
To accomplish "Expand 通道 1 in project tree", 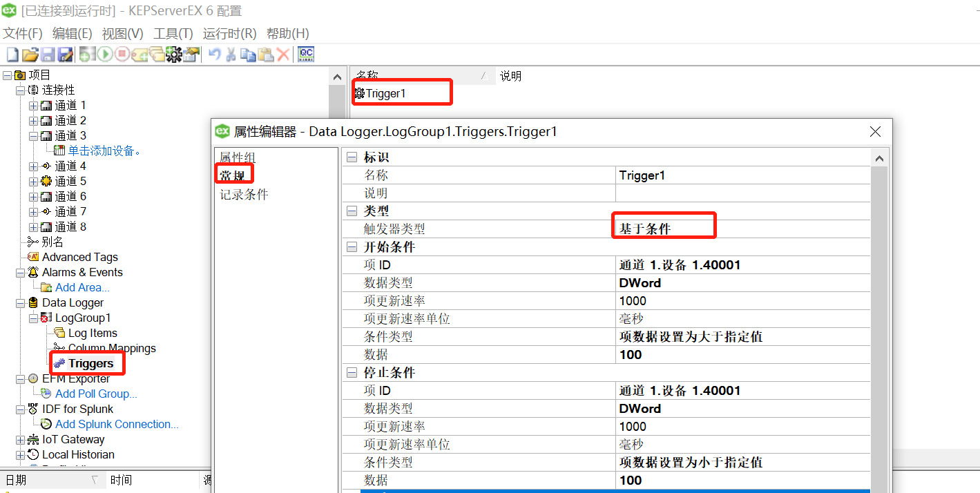I will coord(34,106).
